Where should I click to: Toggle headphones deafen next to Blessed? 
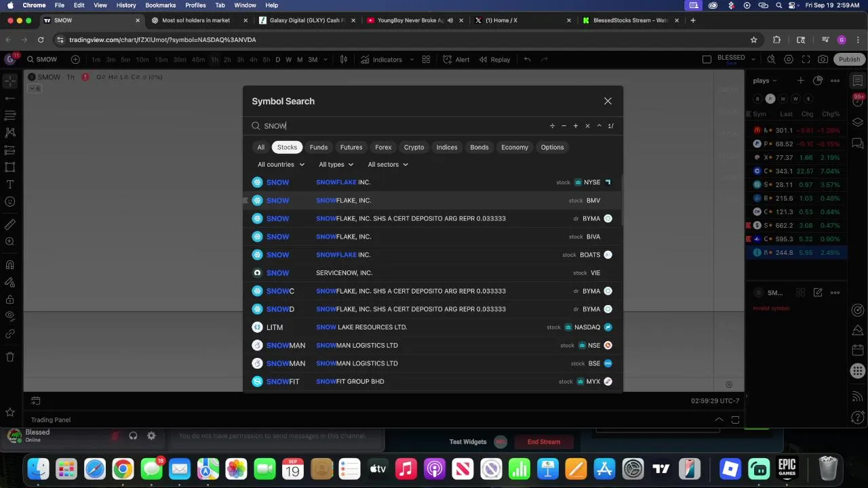[133, 436]
